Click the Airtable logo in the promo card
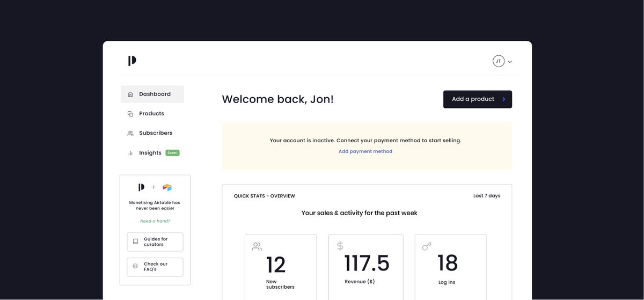Screen dimensions: 644x300 click(x=167, y=187)
